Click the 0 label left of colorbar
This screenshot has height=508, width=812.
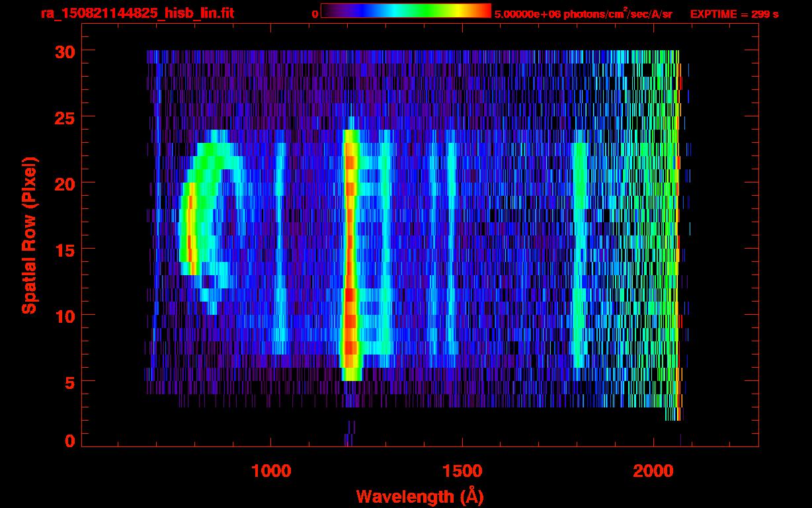pos(315,14)
